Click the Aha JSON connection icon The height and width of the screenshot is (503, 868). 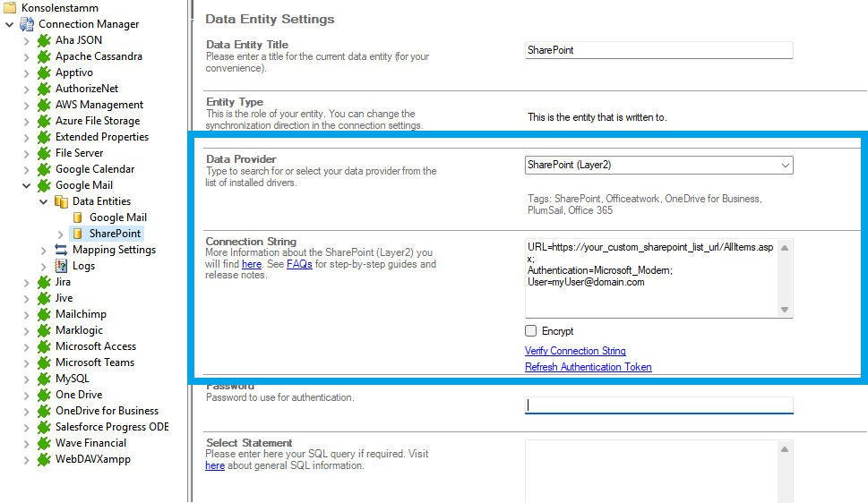(44, 40)
